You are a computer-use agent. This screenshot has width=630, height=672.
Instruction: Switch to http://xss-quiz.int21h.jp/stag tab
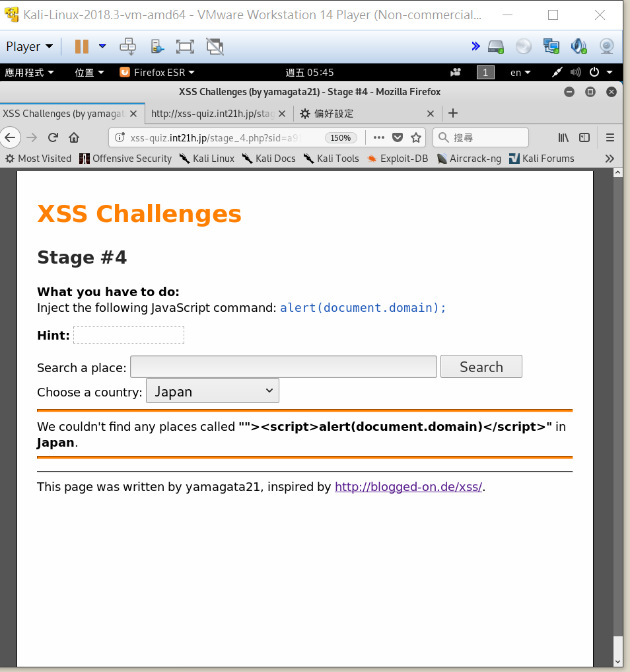(x=213, y=114)
